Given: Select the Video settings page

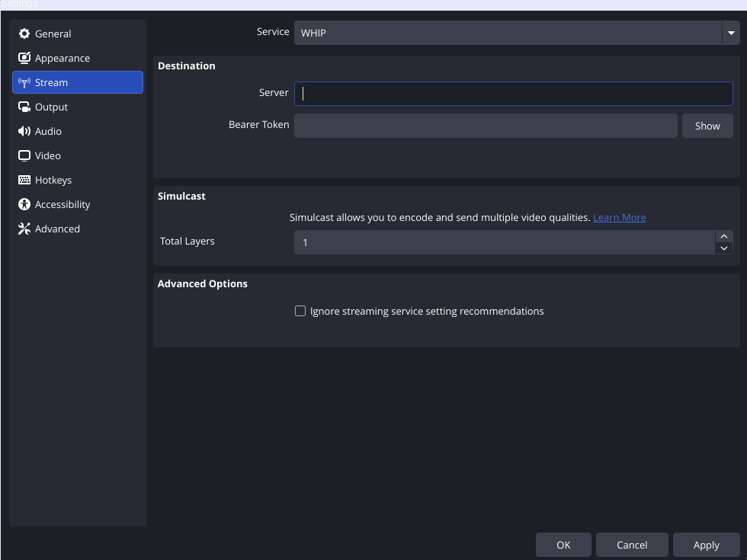Looking at the screenshot, I should pos(78,155).
